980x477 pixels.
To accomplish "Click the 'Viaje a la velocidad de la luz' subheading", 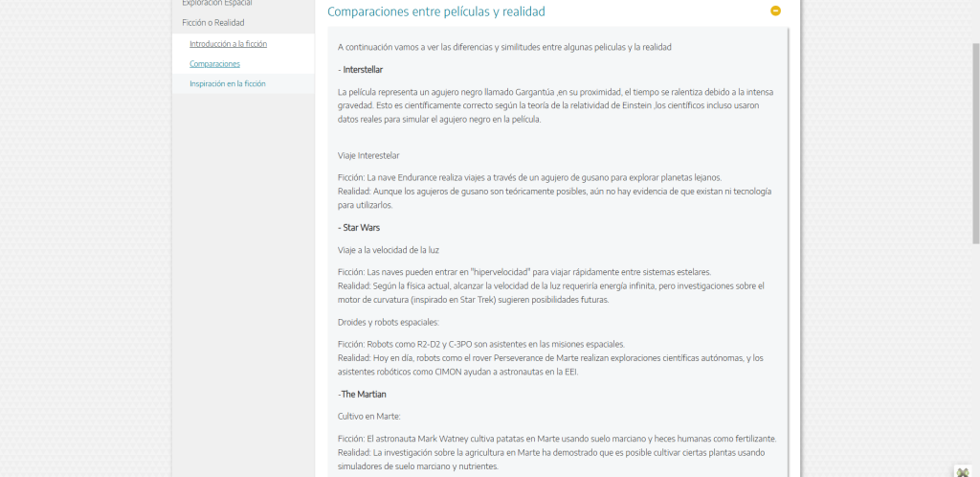I will pos(389,250).
